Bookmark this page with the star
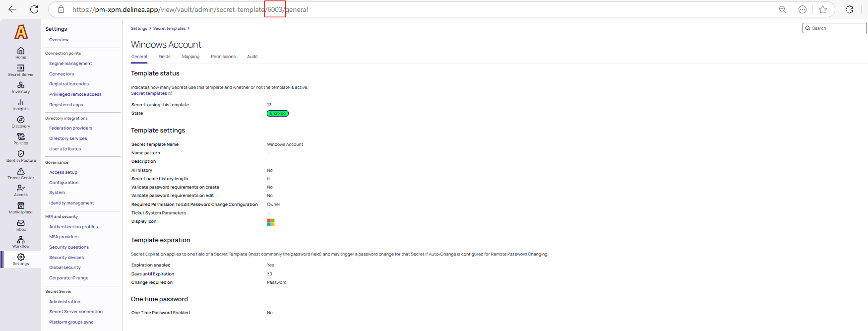The image size is (868, 331). pos(823,9)
